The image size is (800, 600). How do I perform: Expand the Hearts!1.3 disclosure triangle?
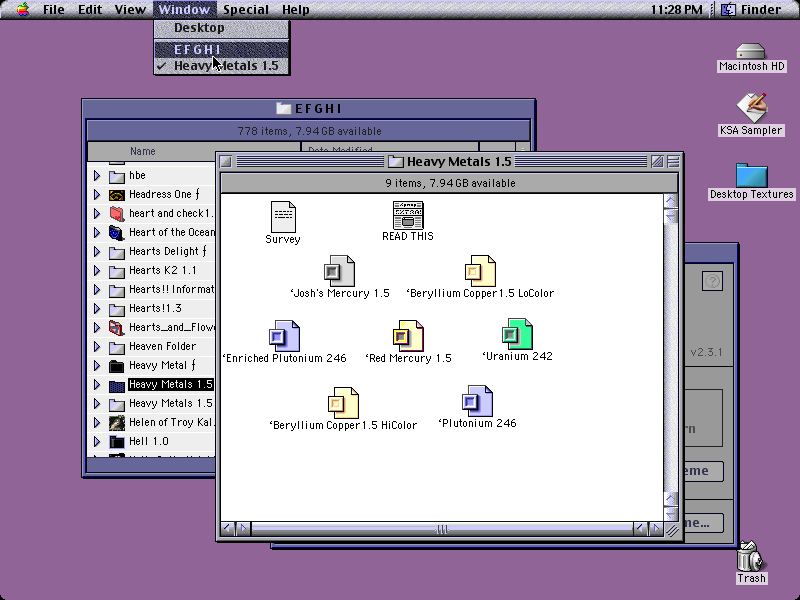97,309
